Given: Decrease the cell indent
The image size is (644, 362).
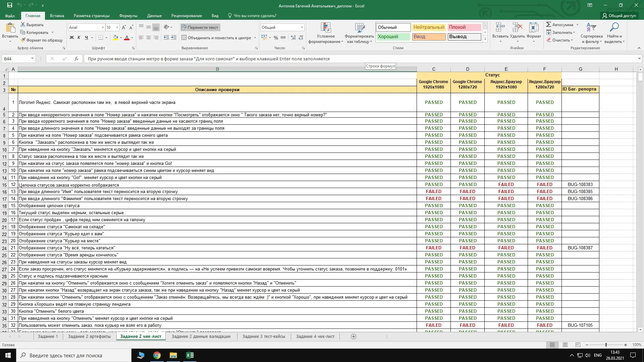Looking at the screenshot, I should [x=166, y=38].
